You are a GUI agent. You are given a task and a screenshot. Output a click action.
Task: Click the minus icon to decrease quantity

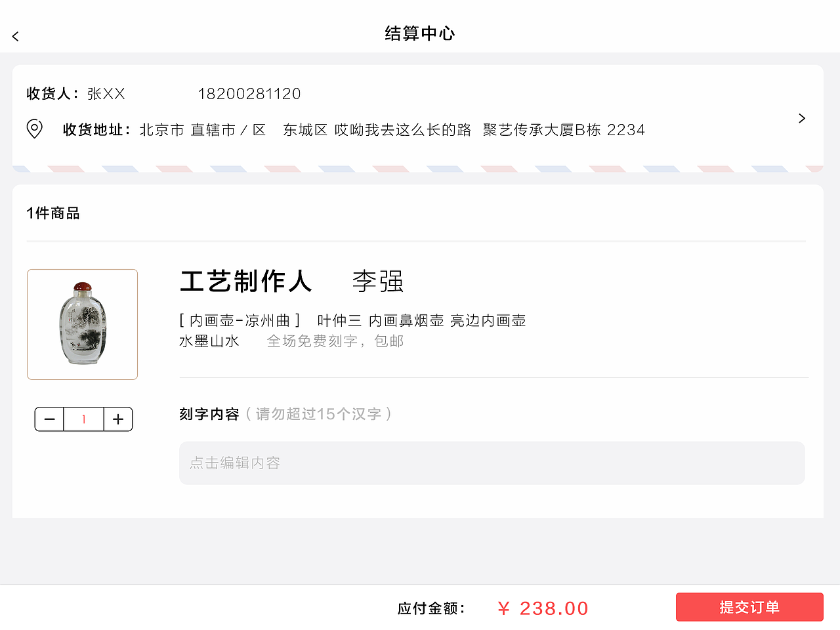pos(49,419)
